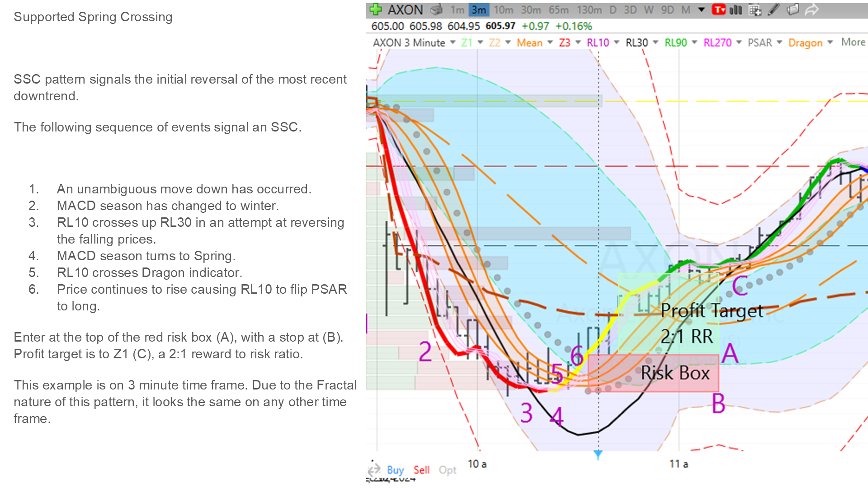Select the magenta RL10 indicator label

tap(599, 42)
